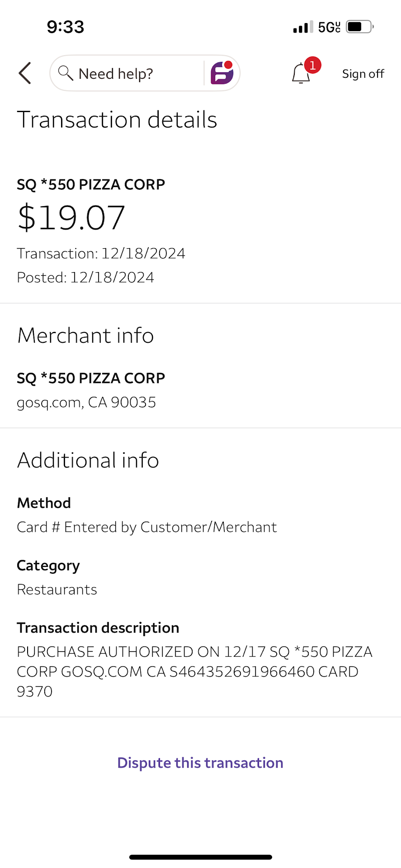Viewport: 401px width, 868px height.
Task: Tap the gosq.com merchant address
Action: pyautogui.click(x=86, y=402)
